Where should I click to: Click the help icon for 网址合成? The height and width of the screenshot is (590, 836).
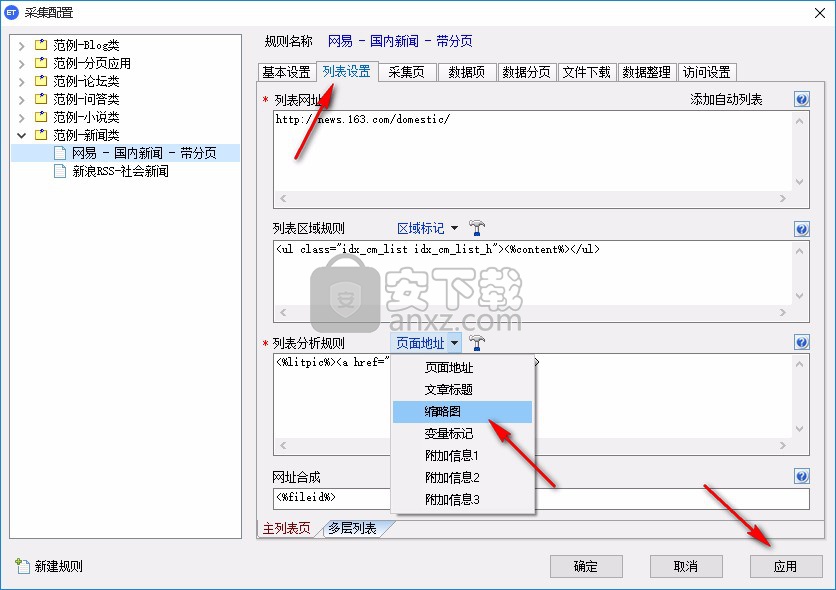click(x=801, y=477)
